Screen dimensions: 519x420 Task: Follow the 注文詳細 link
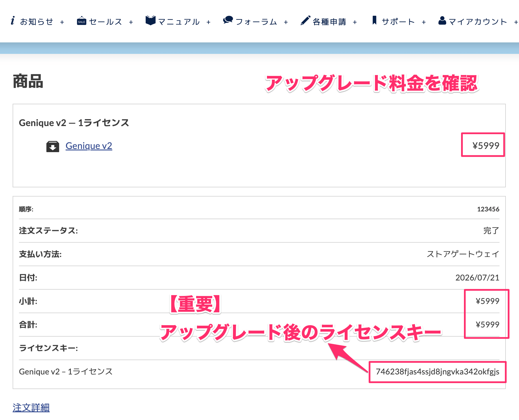31,407
